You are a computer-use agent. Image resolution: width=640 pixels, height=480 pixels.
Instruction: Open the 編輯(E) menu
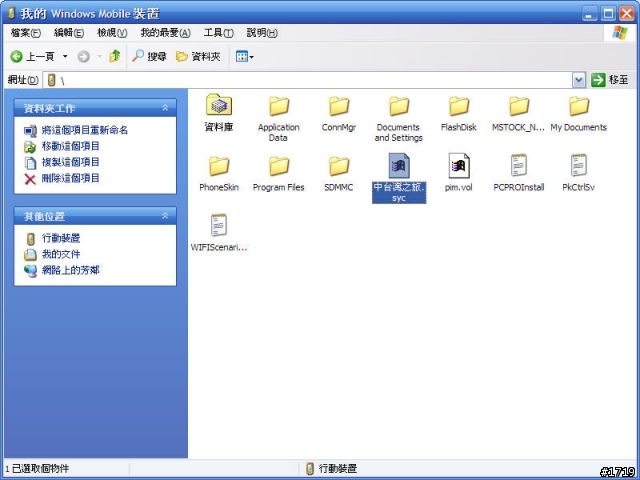point(69,33)
